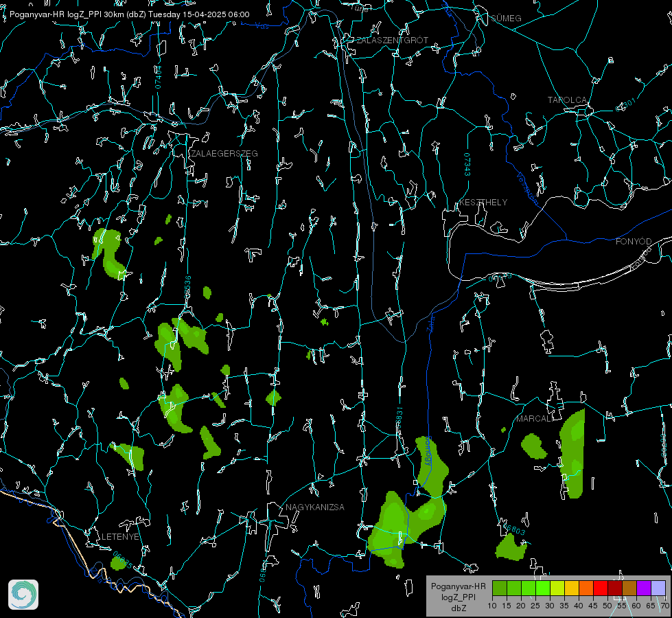Screen dimensions: 672x618
Task: Choose the 55–60 dBZ brown swatch
Action: coord(629,588)
